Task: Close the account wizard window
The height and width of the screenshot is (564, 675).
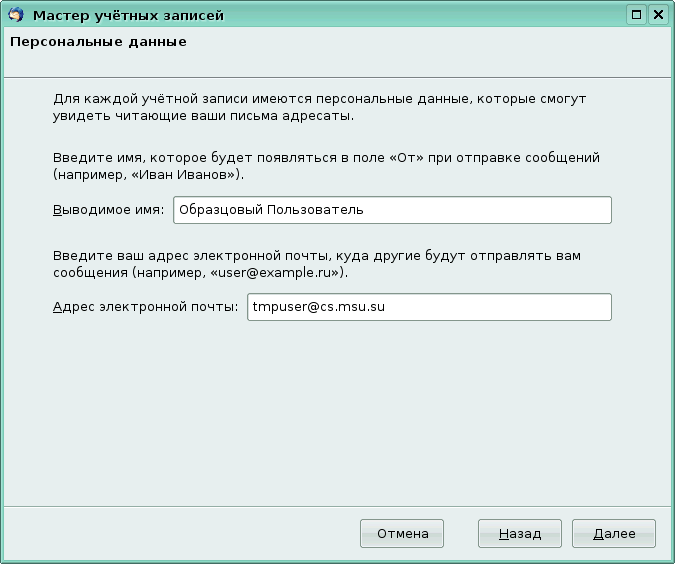Action: point(657,15)
